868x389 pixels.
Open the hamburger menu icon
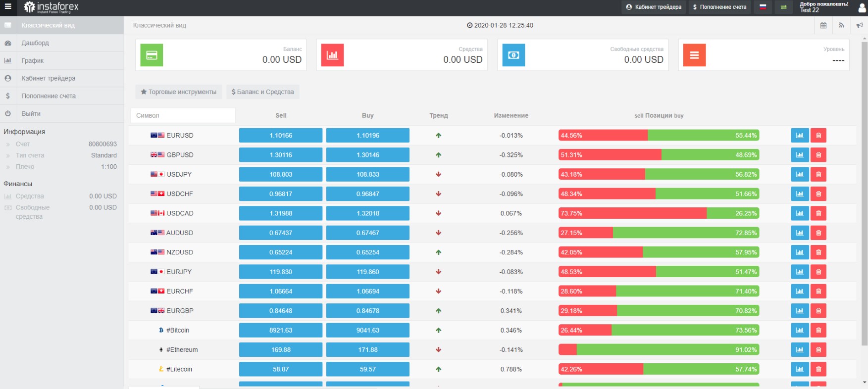[7, 7]
